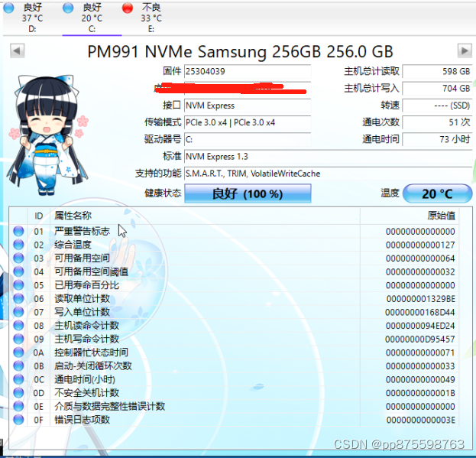Image resolution: width=476 pixels, height=458 pixels.
Task: Click the 主机总计写入 value 704 GB
Action: tap(438, 89)
